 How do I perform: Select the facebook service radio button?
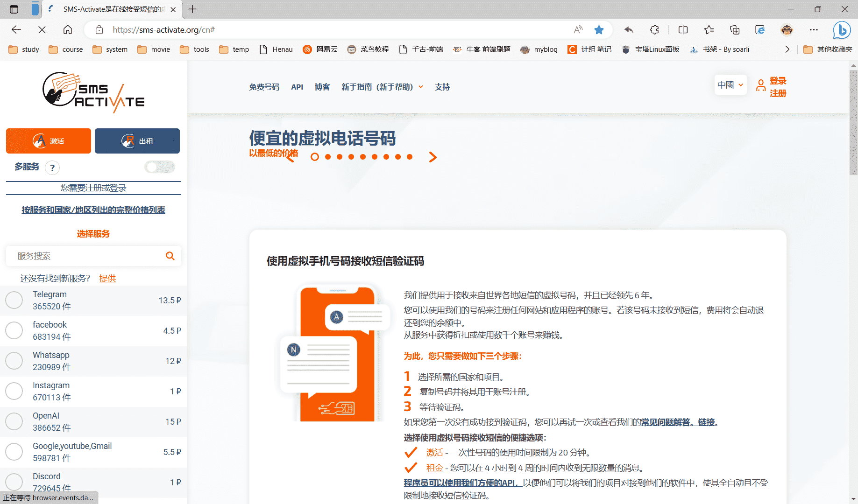[x=14, y=330]
